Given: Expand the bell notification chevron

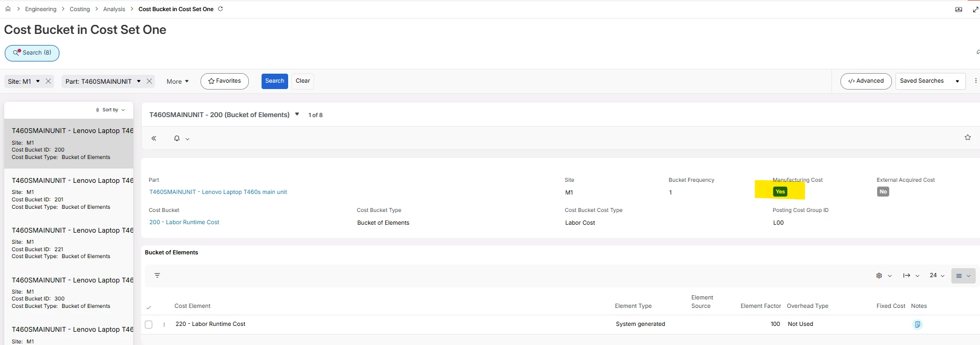Looking at the screenshot, I should click(187, 139).
